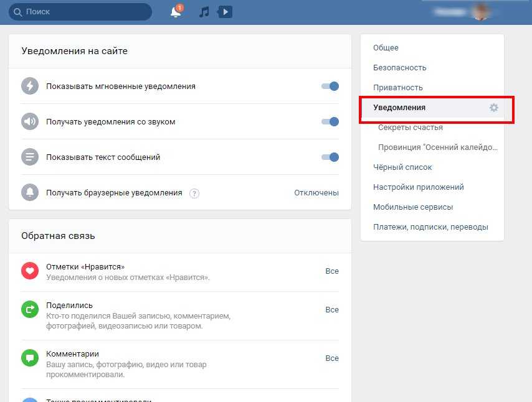Click the green share arrow icon
The image size is (532, 402).
(x=30, y=309)
